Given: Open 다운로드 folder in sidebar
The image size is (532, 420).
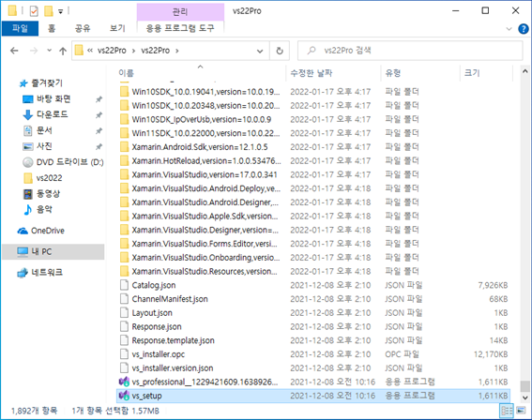Looking at the screenshot, I should [52, 114].
